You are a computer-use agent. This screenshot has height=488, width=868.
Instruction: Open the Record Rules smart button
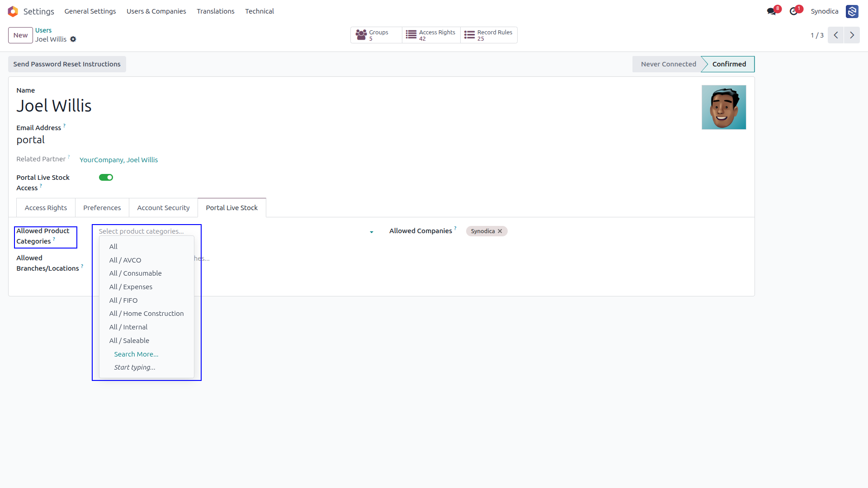(489, 35)
